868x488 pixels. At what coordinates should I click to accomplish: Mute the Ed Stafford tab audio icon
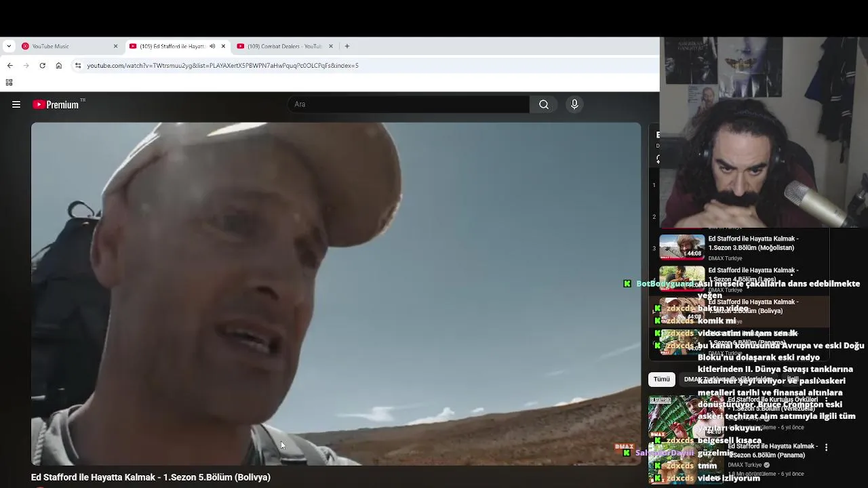click(212, 46)
